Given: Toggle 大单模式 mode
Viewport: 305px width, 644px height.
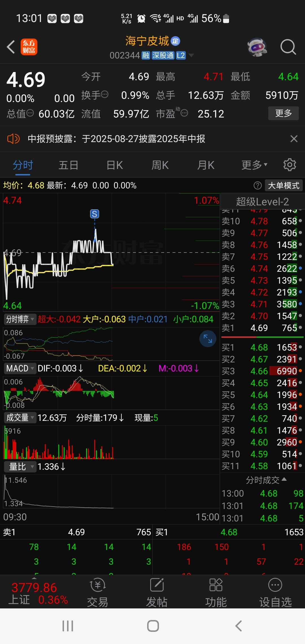Looking at the screenshot, I should click(x=284, y=186).
